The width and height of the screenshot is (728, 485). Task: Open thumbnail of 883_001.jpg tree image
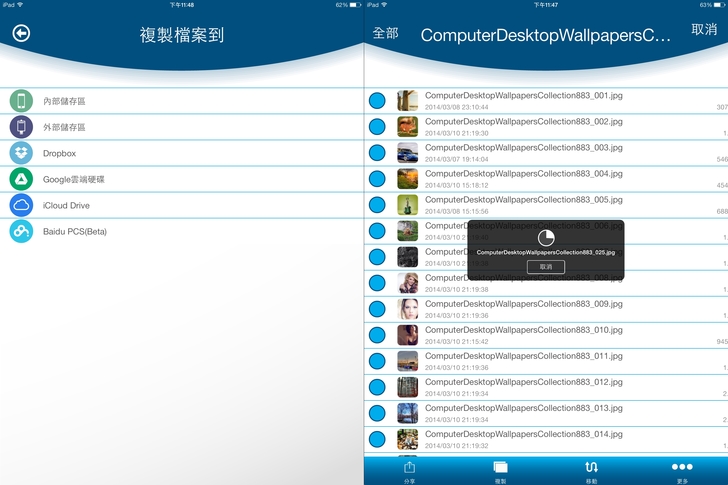408,101
